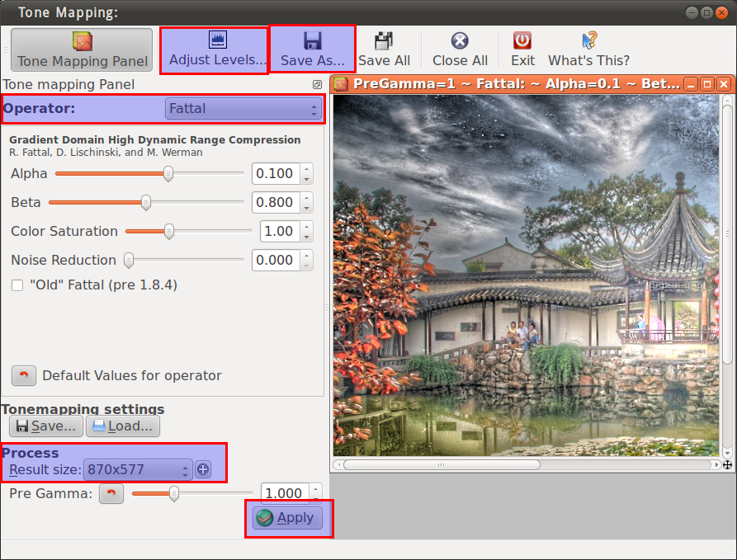This screenshot has height=560, width=737.
Task: Click the plus icon beside Result size
Action: pyautogui.click(x=203, y=469)
